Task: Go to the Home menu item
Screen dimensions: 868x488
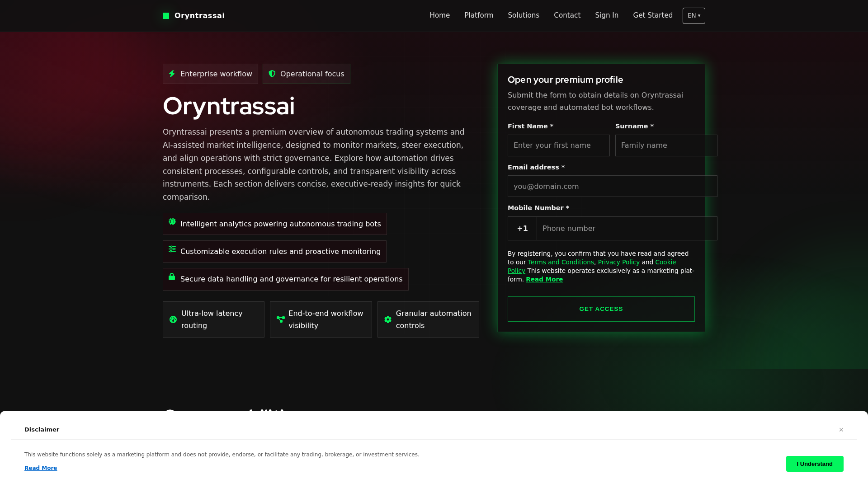Action: tap(440, 15)
